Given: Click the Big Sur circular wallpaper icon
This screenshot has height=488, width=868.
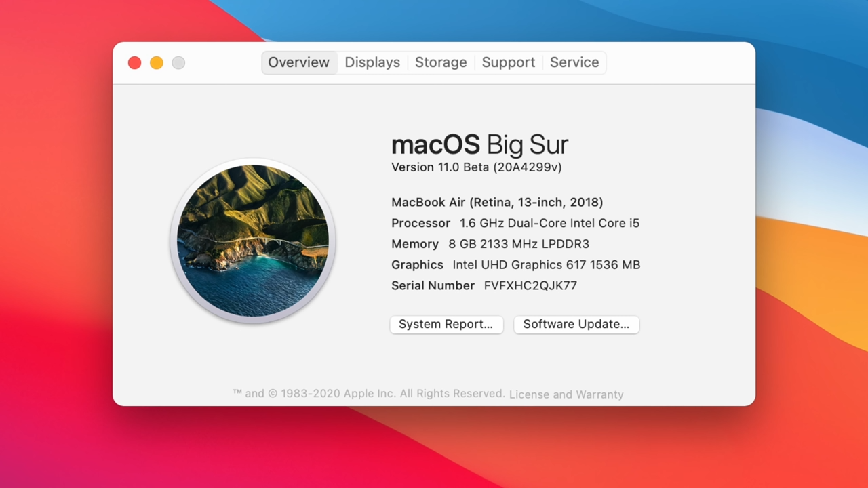Looking at the screenshot, I should point(253,241).
